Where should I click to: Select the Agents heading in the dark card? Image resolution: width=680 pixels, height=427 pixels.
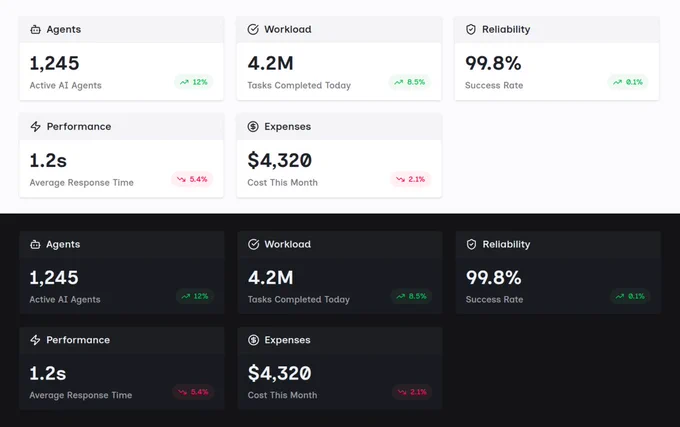[x=63, y=244]
